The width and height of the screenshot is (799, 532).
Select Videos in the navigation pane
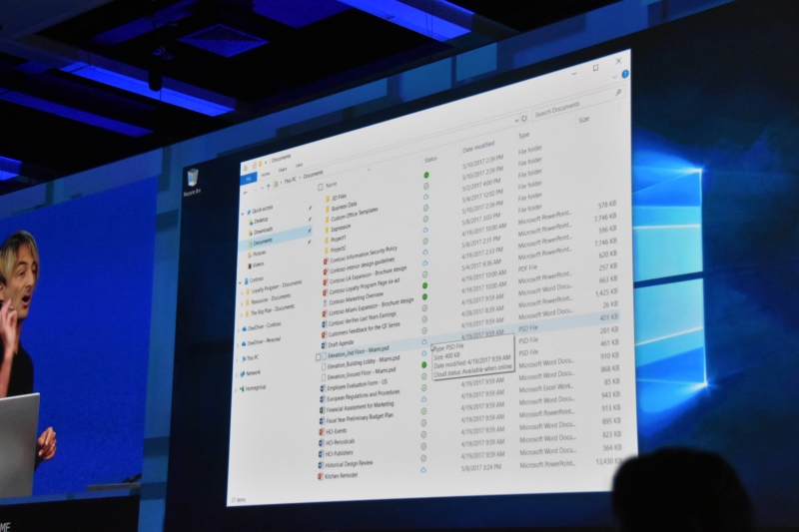click(x=259, y=266)
